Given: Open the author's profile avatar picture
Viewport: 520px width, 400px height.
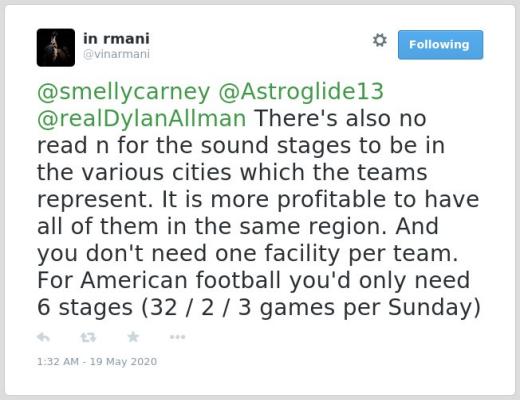Looking at the screenshot, I should coord(56,47).
